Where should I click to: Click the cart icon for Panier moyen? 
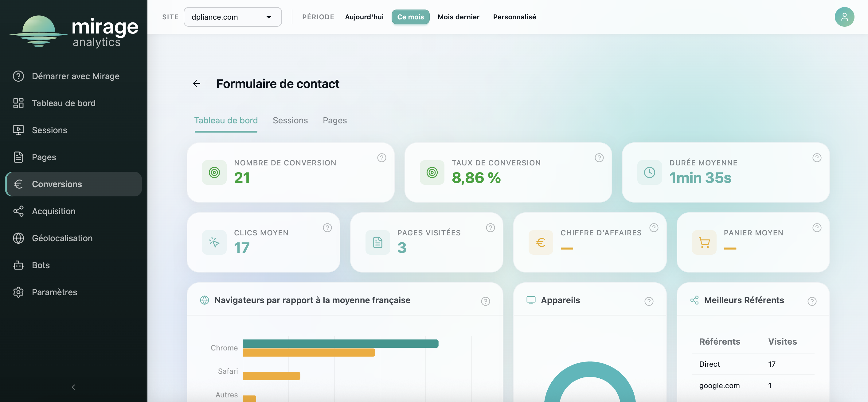(x=704, y=242)
